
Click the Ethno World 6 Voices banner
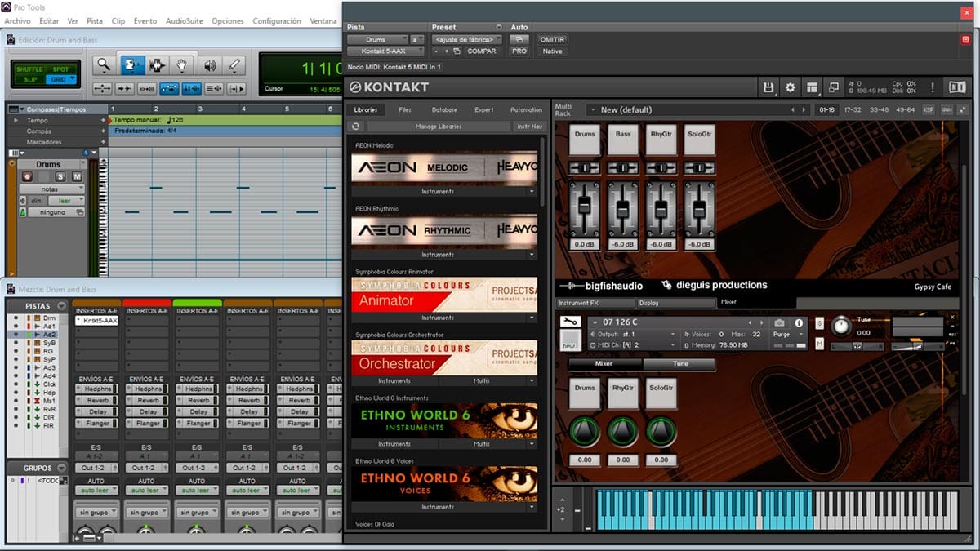click(444, 483)
